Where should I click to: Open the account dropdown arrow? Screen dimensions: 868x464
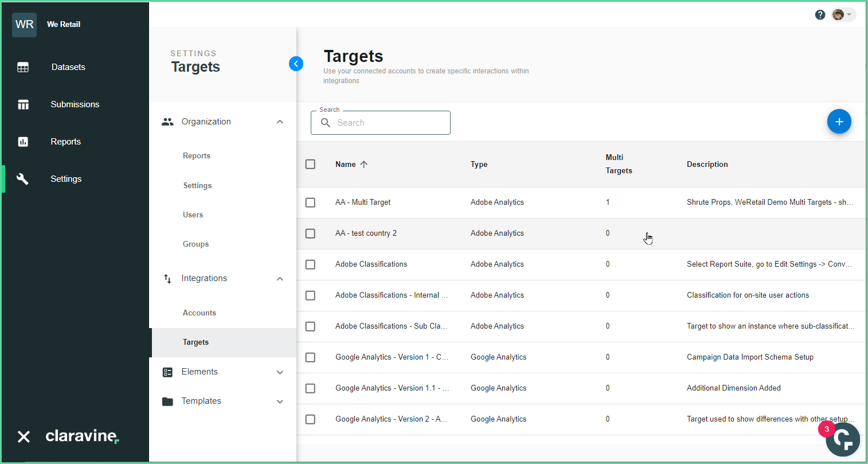coord(850,15)
